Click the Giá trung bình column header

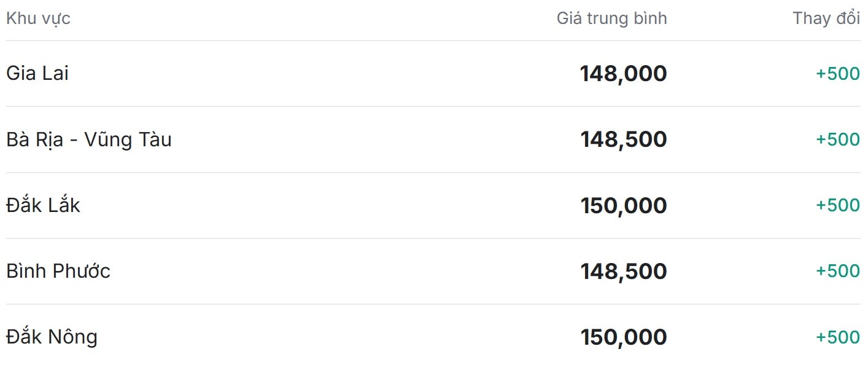[611, 18]
